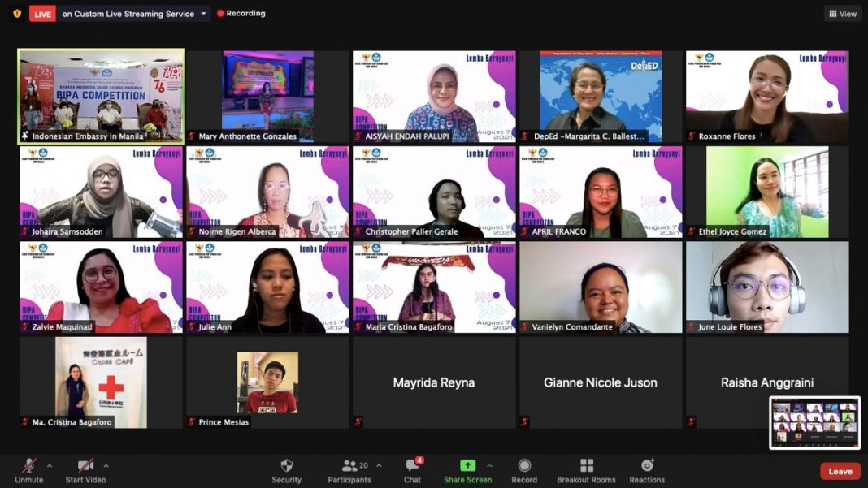Click the red LIVE indicator badge

coord(42,14)
